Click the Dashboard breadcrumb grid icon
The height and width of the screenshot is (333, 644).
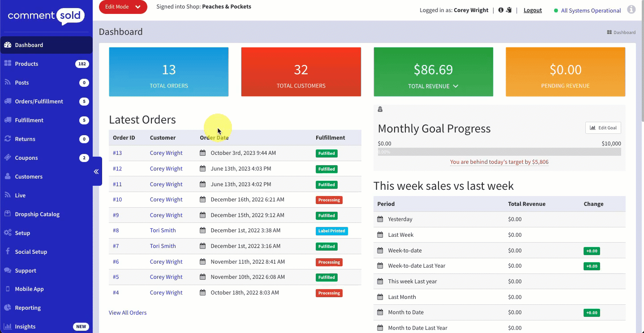pyautogui.click(x=609, y=32)
